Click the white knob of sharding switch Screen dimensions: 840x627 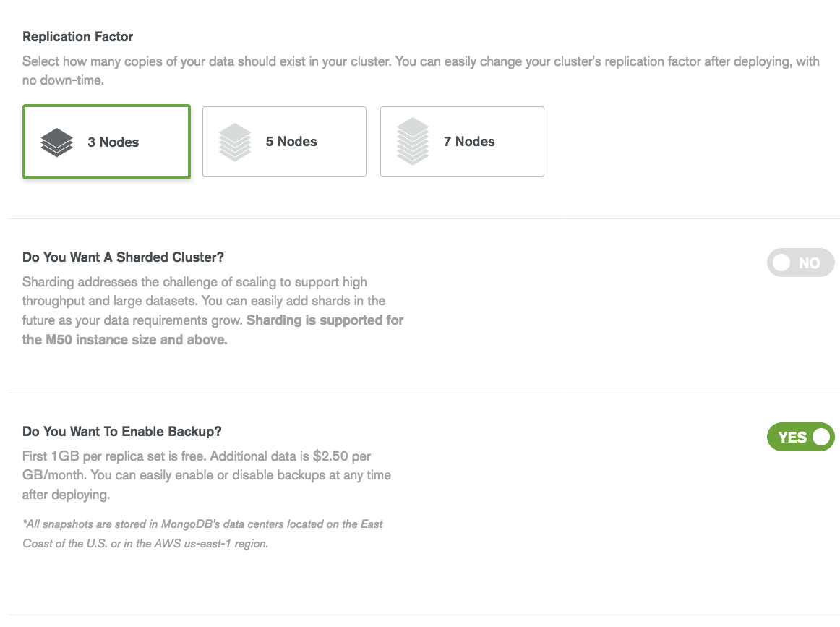(x=781, y=263)
